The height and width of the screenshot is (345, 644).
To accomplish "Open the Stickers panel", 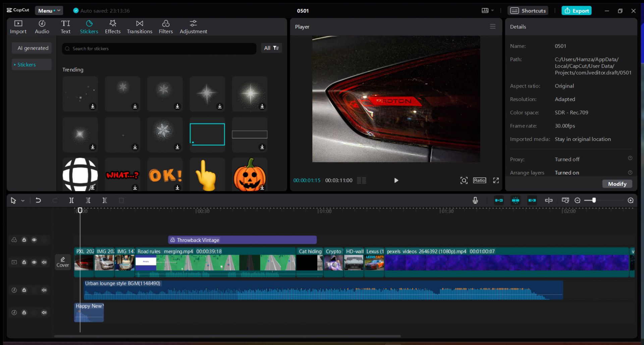I will click(x=89, y=27).
